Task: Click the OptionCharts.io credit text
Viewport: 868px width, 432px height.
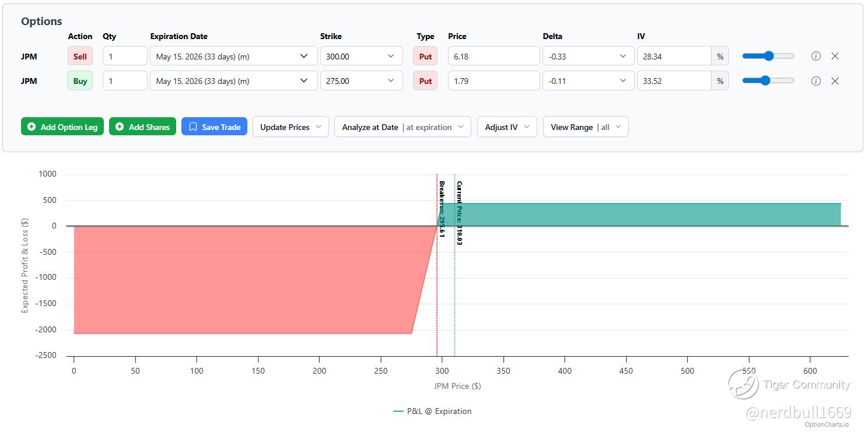Action: [x=827, y=424]
